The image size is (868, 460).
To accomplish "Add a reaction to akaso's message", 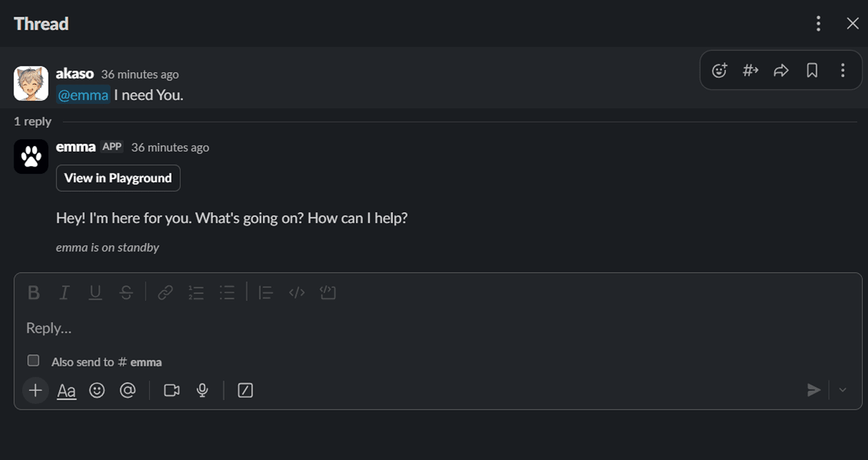I will coord(719,71).
